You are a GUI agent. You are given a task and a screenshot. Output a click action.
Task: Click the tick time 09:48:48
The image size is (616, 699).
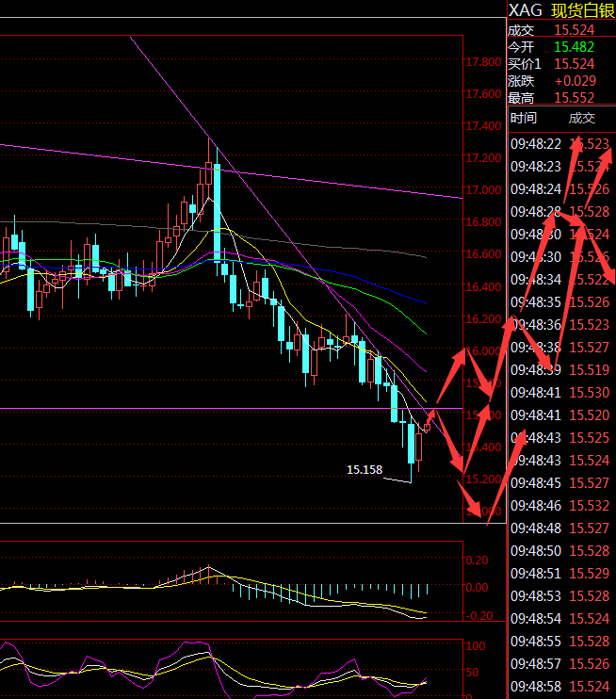click(536, 528)
